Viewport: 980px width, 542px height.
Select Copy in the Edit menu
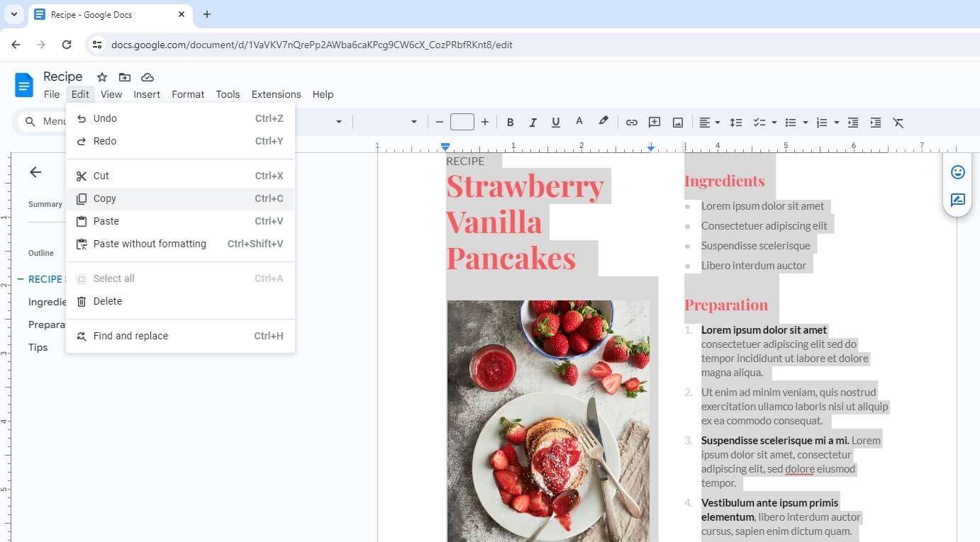180,198
